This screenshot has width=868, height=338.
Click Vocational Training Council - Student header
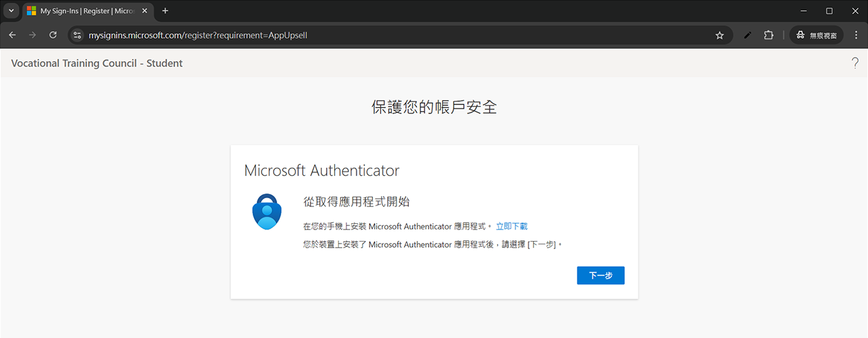click(x=97, y=63)
